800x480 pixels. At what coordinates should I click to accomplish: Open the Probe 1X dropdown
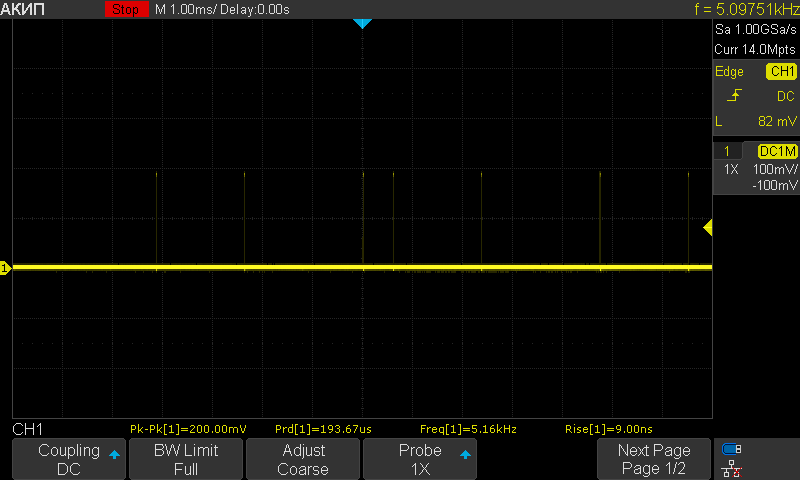point(420,459)
